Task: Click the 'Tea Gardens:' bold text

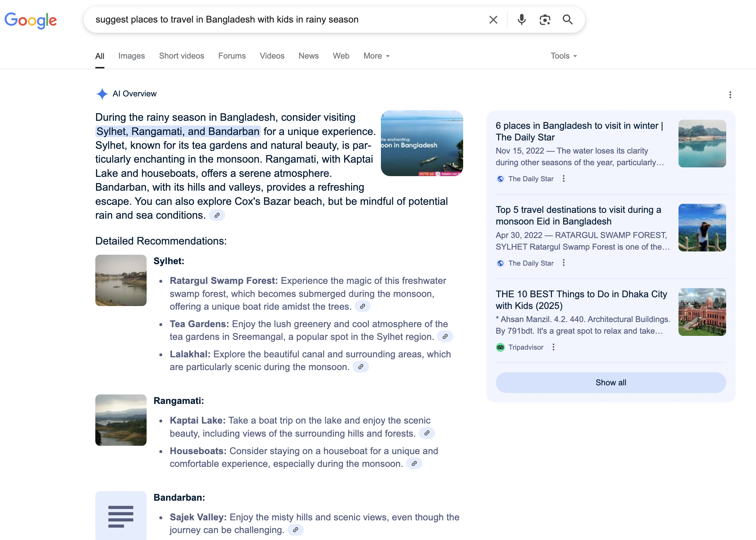Action: coord(199,324)
